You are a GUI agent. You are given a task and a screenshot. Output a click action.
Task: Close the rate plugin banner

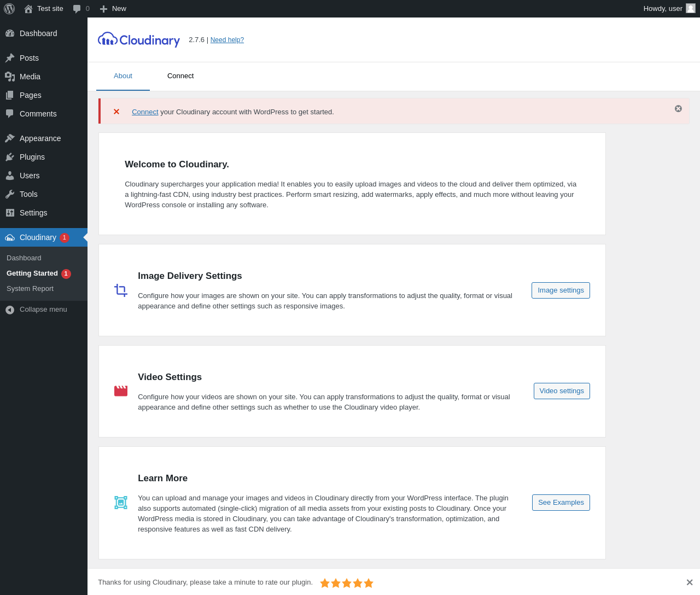click(x=690, y=582)
